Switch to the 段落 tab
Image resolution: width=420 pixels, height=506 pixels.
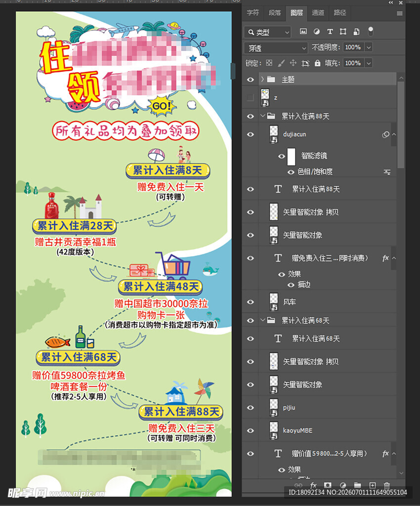(275, 12)
